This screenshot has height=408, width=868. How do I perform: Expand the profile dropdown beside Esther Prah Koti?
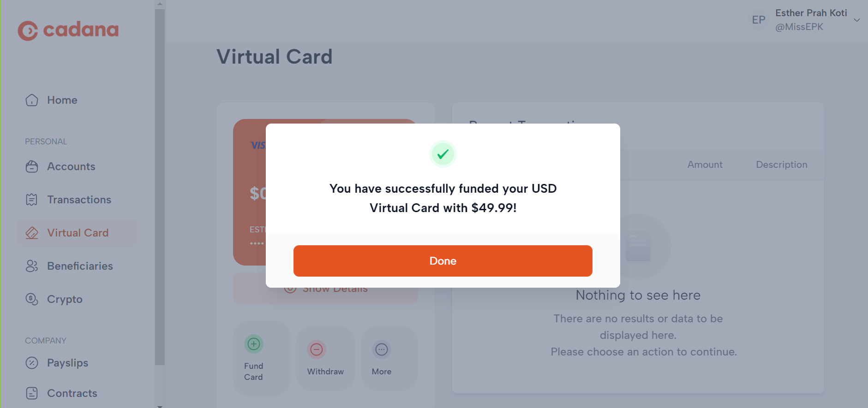(x=857, y=20)
